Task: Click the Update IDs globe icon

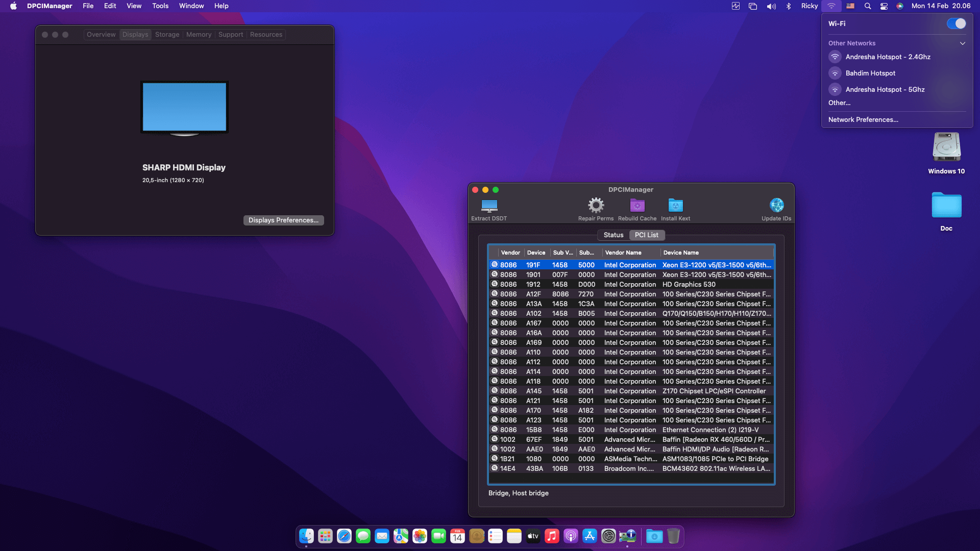Action: click(x=776, y=205)
